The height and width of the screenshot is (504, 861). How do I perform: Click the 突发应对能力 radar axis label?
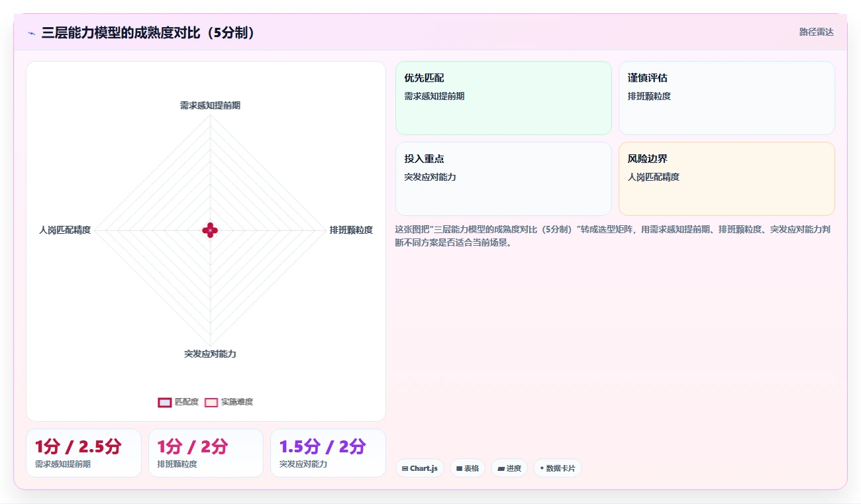coord(210,354)
